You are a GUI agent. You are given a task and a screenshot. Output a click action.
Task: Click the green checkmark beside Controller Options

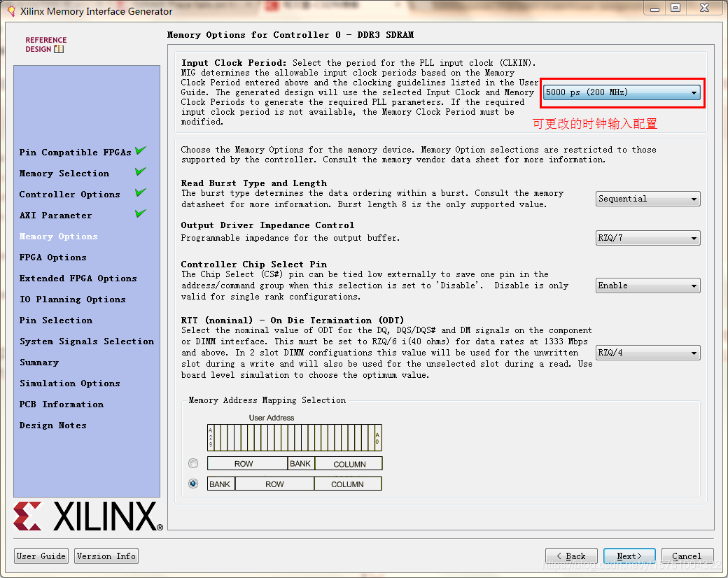pyautogui.click(x=141, y=192)
